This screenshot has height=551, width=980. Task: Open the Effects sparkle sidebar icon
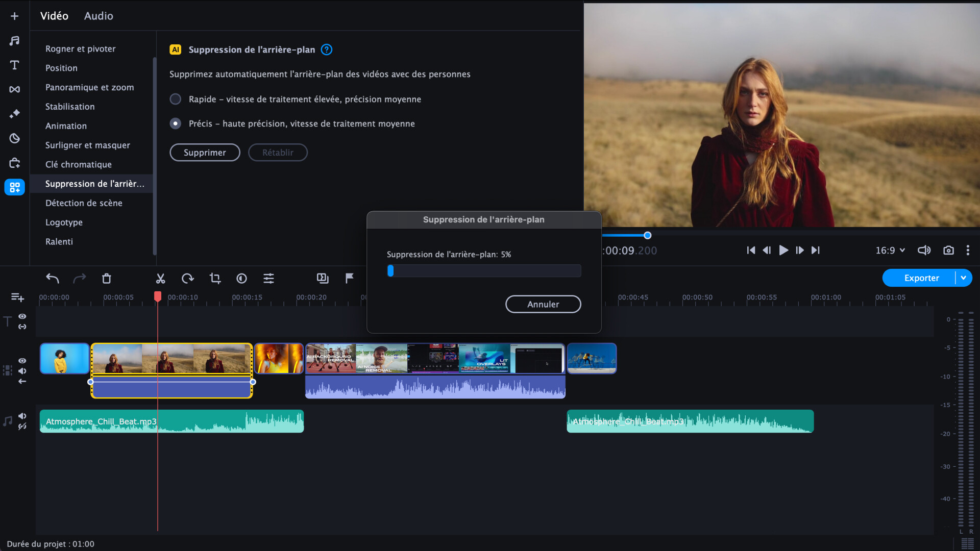[x=14, y=113]
